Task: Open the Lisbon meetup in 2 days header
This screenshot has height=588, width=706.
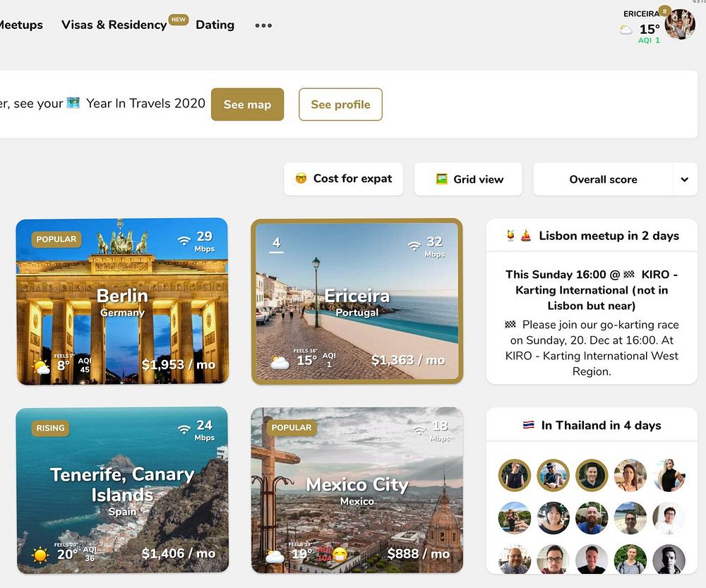Action: pos(592,236)
